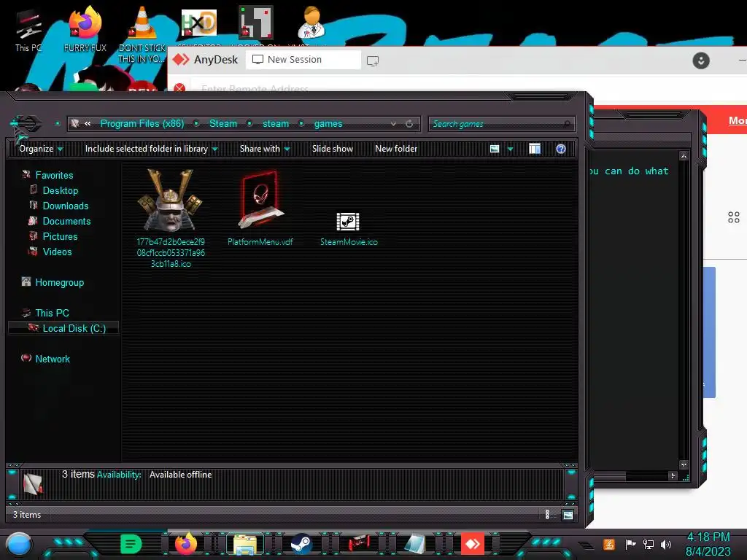Screen dimensions: 747x560
Task: Open the Organize menu
Action: click(41, 149)
